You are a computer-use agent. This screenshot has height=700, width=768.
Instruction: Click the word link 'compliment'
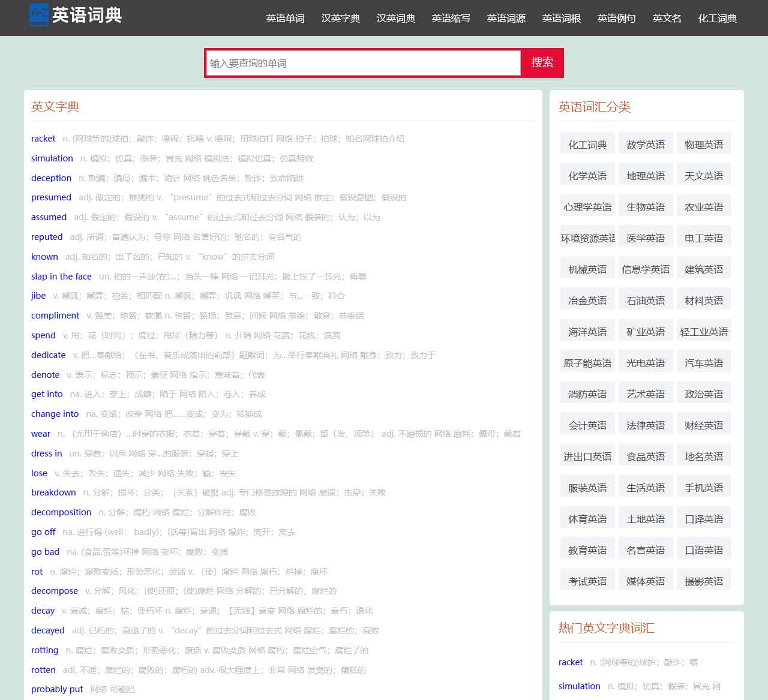(55, 316)
